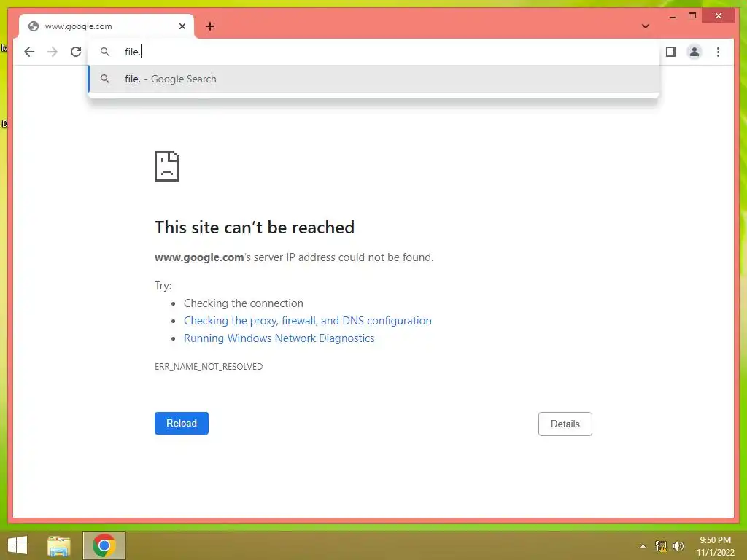Click the forward navigation arrow
Image resolution: width=747 pixels, height=560 pixels.
tap(53, 52)
